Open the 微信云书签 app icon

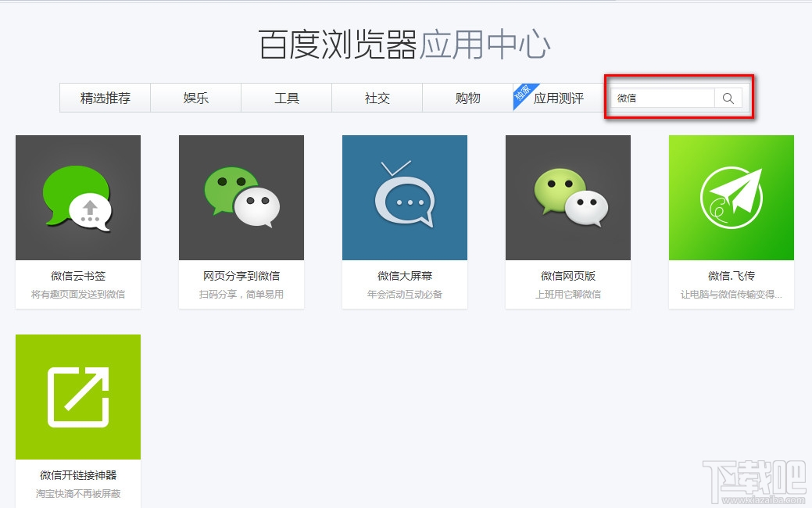click(78, 197)
